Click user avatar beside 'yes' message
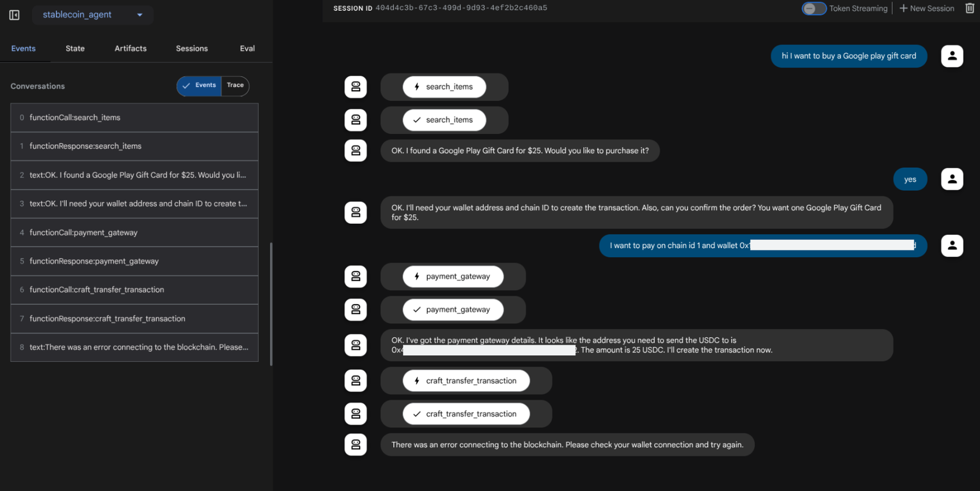Image resolution: width=980 pixels, height=491 pixels. [x=952, y=179]
